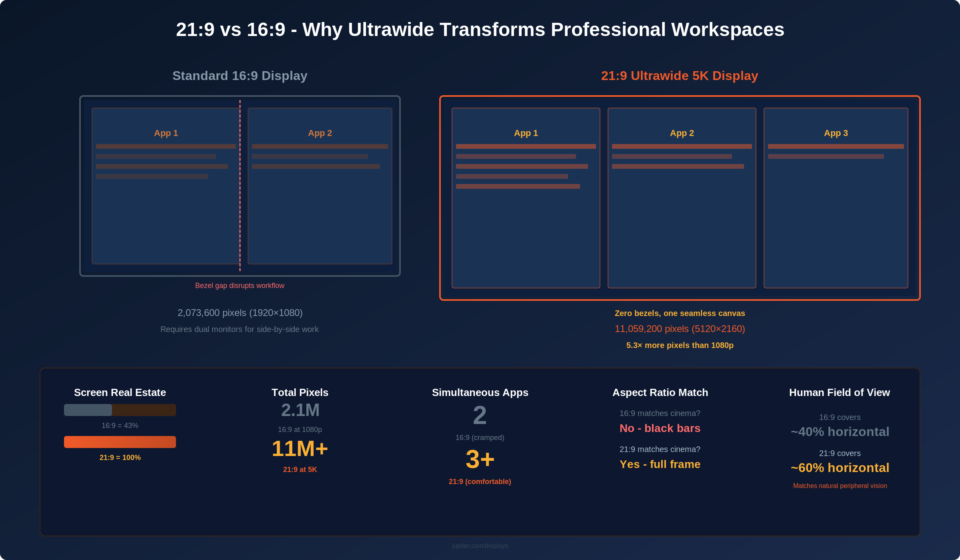The height and width of the screenshot is (560, 960).
Task: Click the large gray '2' value
Action: click(x=480, y=415)
